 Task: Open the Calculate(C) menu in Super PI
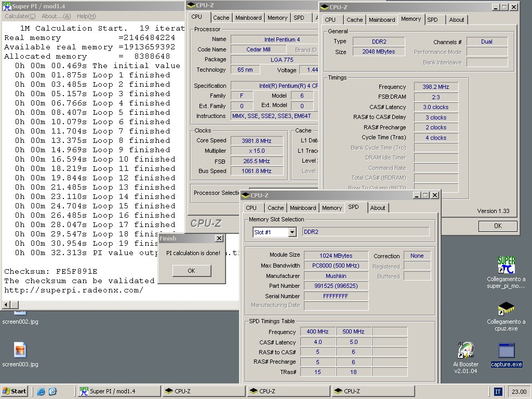click(x=20, y=16)
